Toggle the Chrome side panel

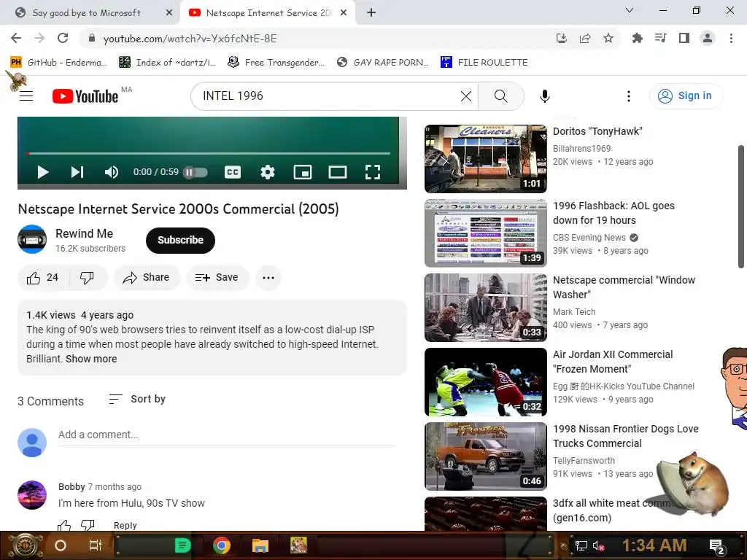coord(684,38)
